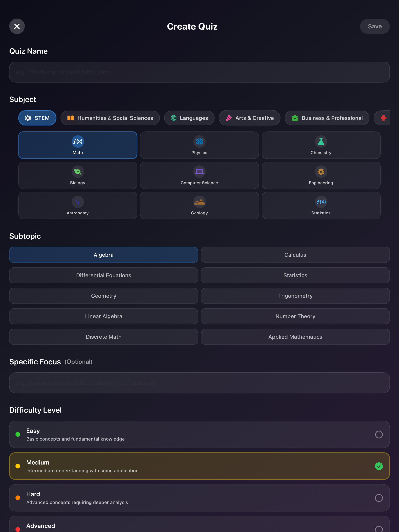Click the Computer Science label text
The height and width of the screenshot is (532, 399).
[199, 183]
